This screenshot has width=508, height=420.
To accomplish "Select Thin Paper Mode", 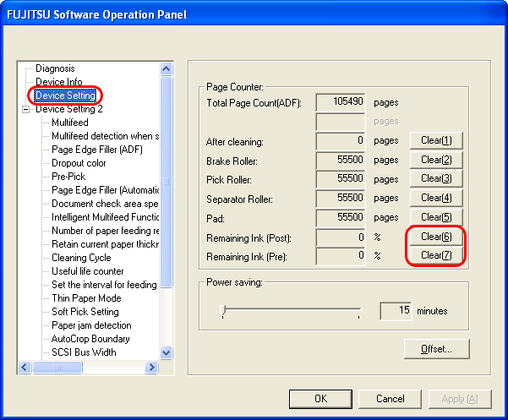I will [86, 298].
